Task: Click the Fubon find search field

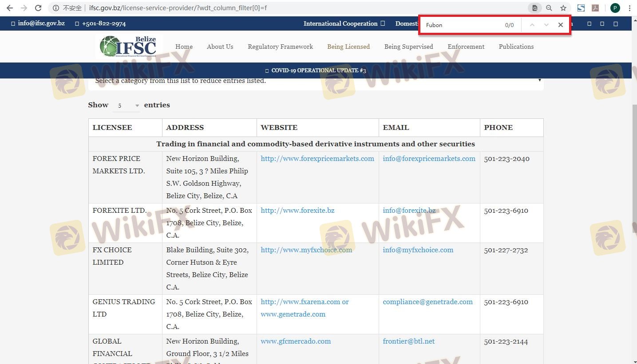Action: pos(462,25)
